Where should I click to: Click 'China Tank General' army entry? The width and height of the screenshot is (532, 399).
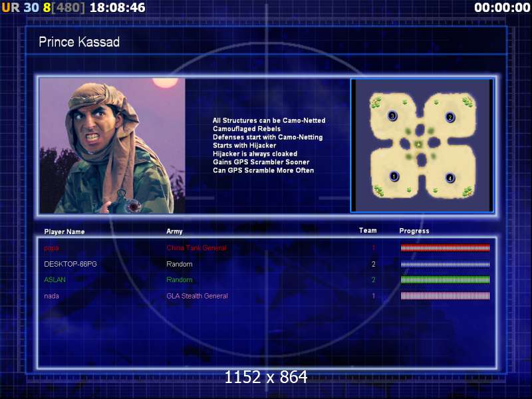[196, 248]
